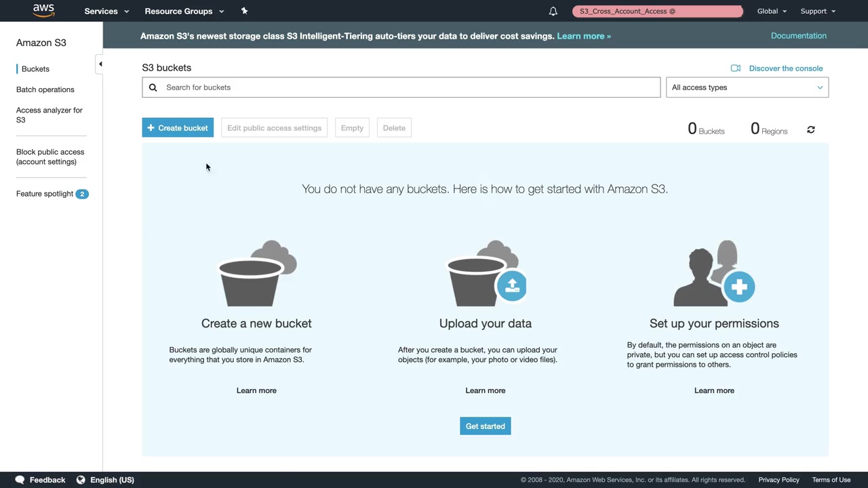Change language from English (US)
This screenshot has width=868, height=488.
click(112, 480)
